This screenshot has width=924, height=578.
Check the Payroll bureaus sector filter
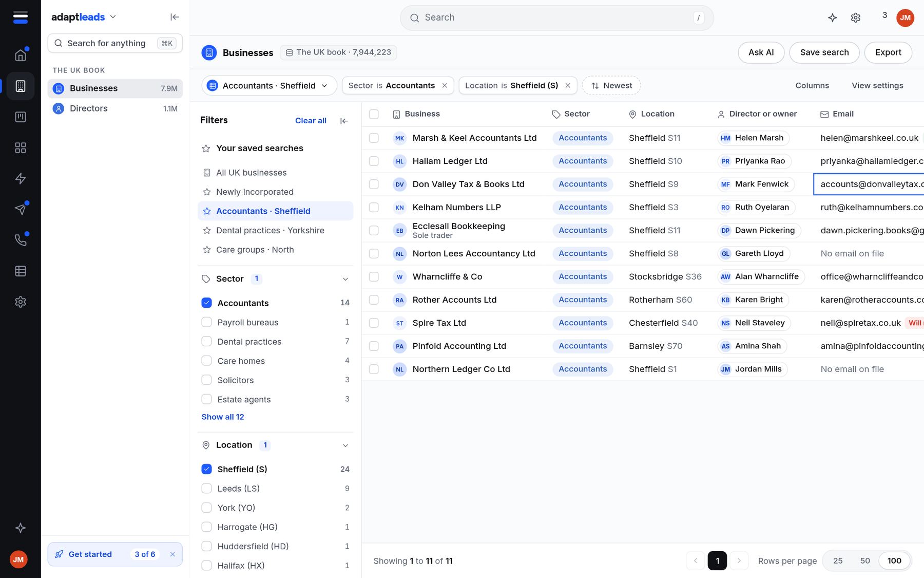pos(206,322)
